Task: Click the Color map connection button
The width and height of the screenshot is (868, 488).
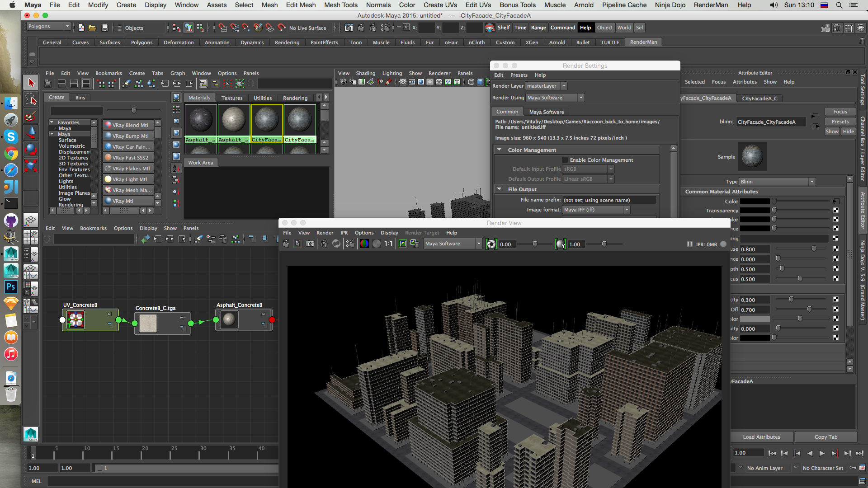Action: pos(836,202)
